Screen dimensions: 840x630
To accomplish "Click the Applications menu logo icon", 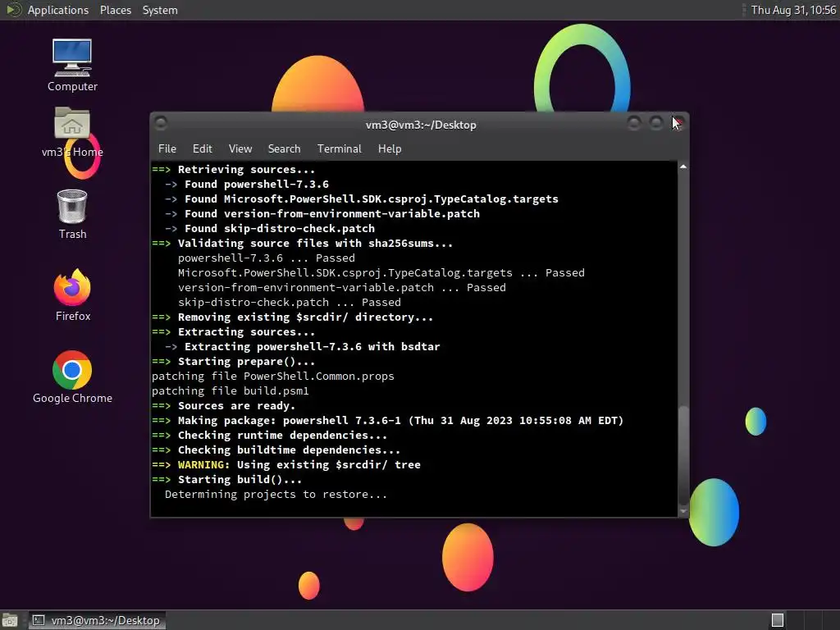I will coord(13,10).
